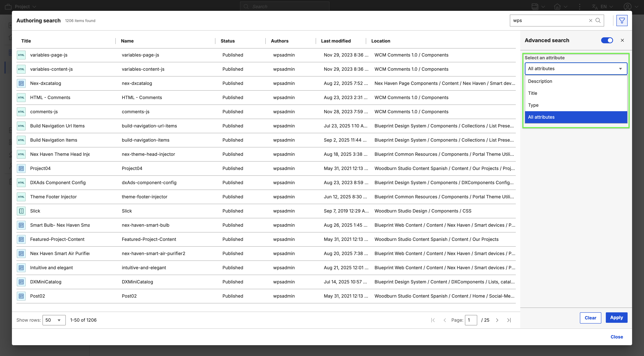Click the filter funnel icon

click(x=622, y=21)
